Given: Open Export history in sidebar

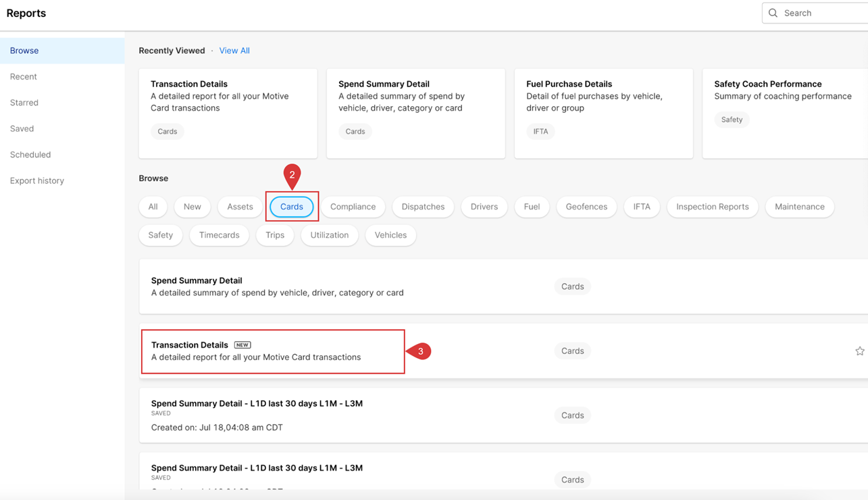Looking at the screenshot, I should [37, 180].
